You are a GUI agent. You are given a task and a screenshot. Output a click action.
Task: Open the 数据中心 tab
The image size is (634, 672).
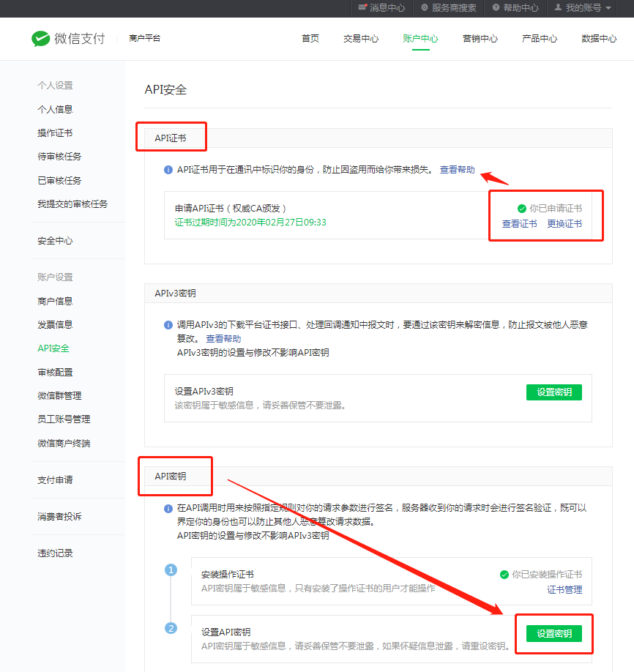(x=599, y=39)
